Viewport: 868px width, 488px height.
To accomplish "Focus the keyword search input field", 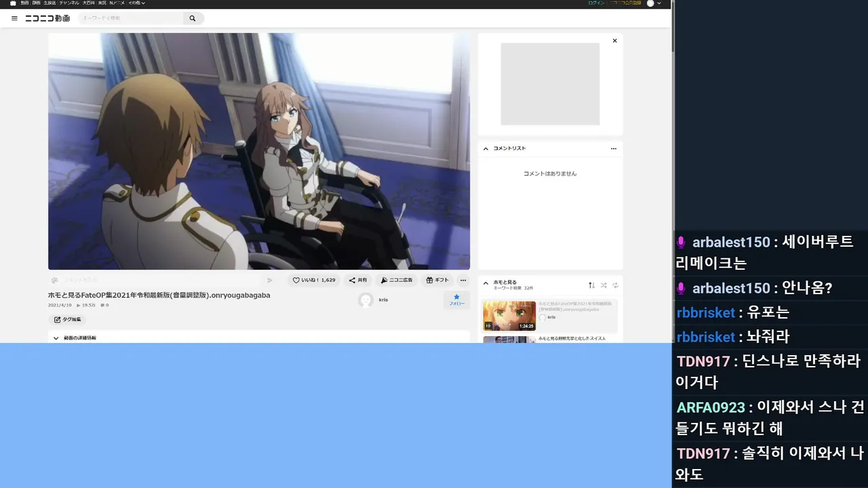I will 130,18.
